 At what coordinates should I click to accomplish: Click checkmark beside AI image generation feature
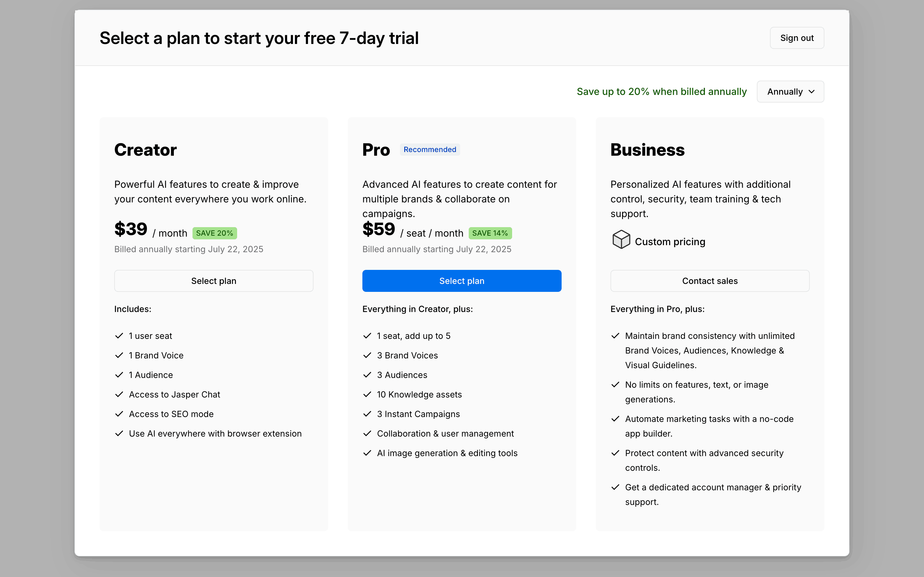pyautogui.click(x=367, y=453)
